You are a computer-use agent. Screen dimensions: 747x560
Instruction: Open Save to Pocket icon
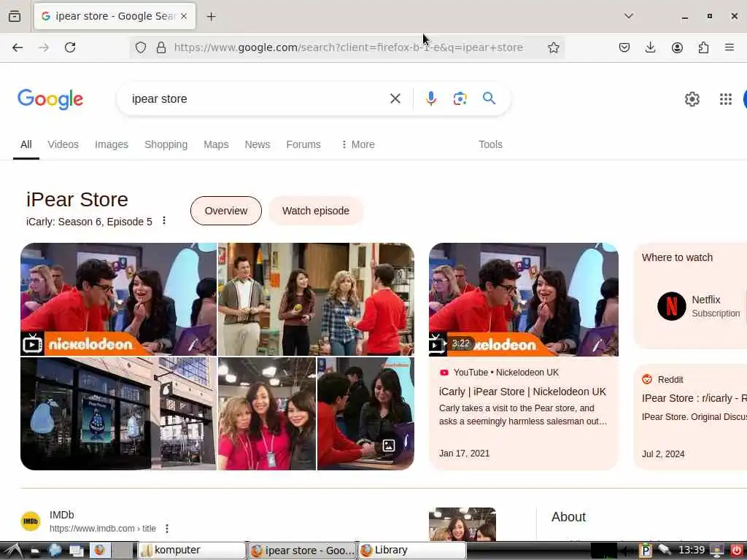point(624,47)
